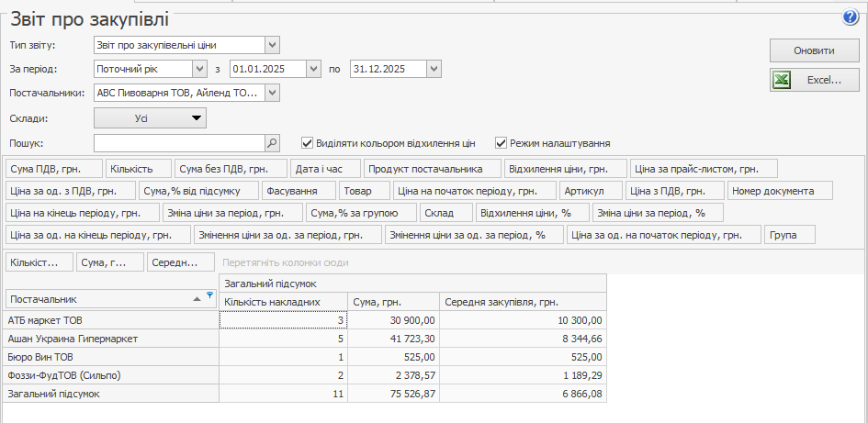
Task: Expand the Тип звіту dropdown
Action: click(272, 45)
